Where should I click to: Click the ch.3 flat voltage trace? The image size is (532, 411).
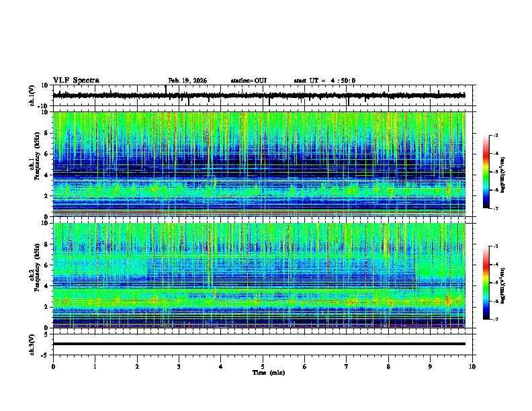(x=259, y=344)
